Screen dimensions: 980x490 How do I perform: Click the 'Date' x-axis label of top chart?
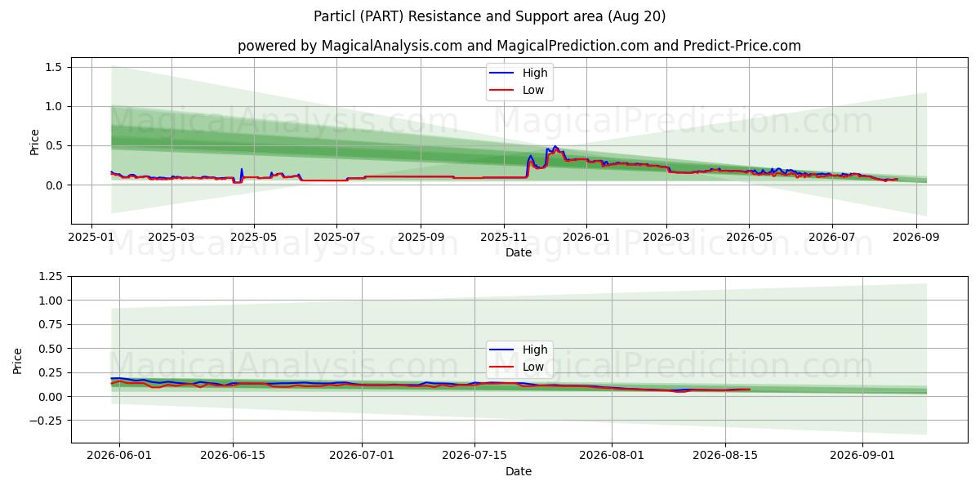[519, 252]
